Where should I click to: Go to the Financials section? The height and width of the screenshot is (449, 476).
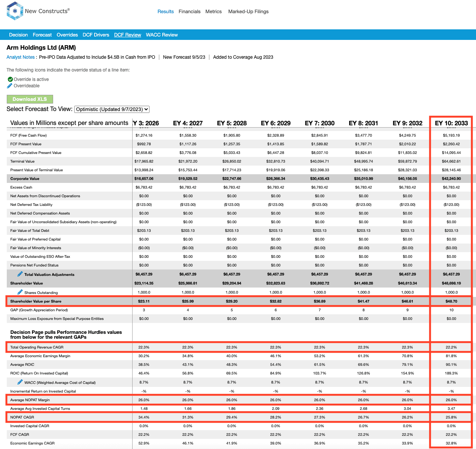pos(189,12)
